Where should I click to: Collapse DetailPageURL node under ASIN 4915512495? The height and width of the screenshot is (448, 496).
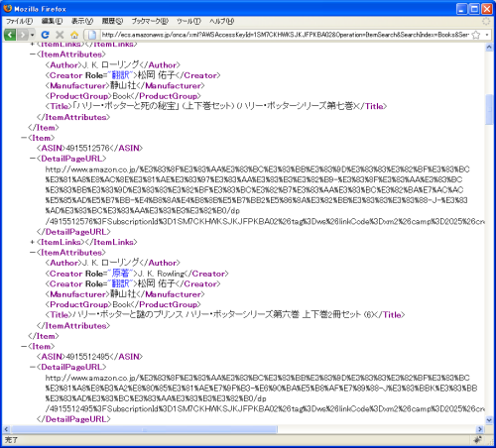(x=32, y=368)
